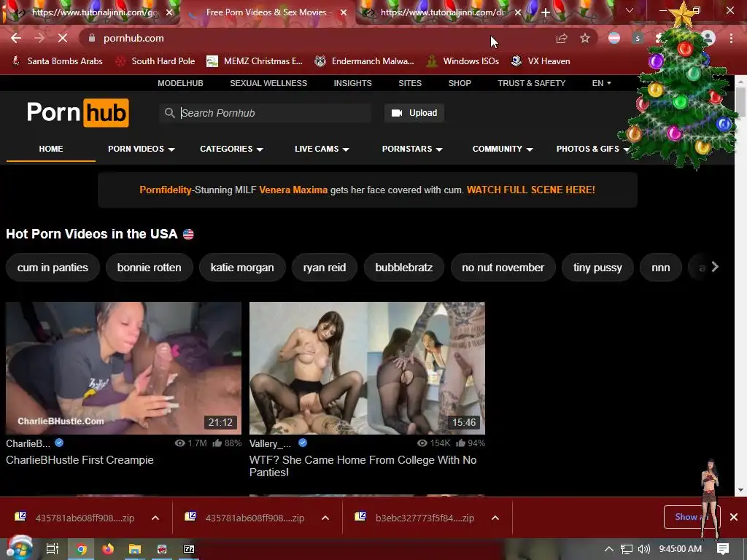Show hidden system tray icons
This screenshot has width=747, height=560.
[x=608, y=549]
